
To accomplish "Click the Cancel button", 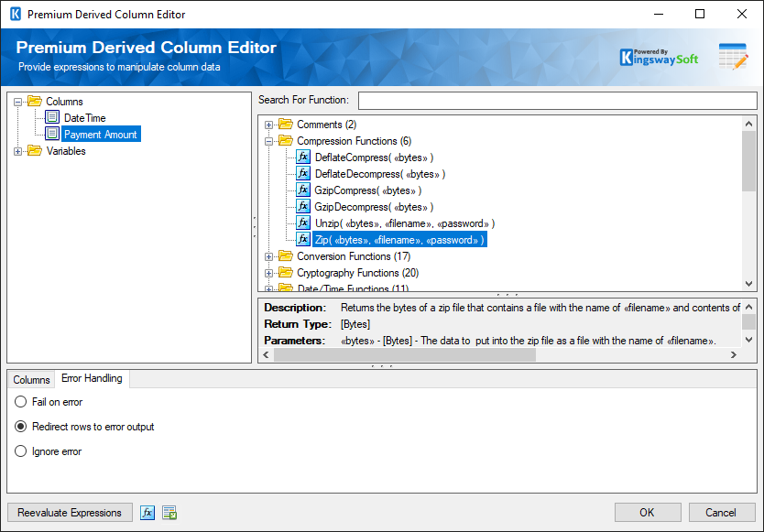I will (x=722, y=513).
